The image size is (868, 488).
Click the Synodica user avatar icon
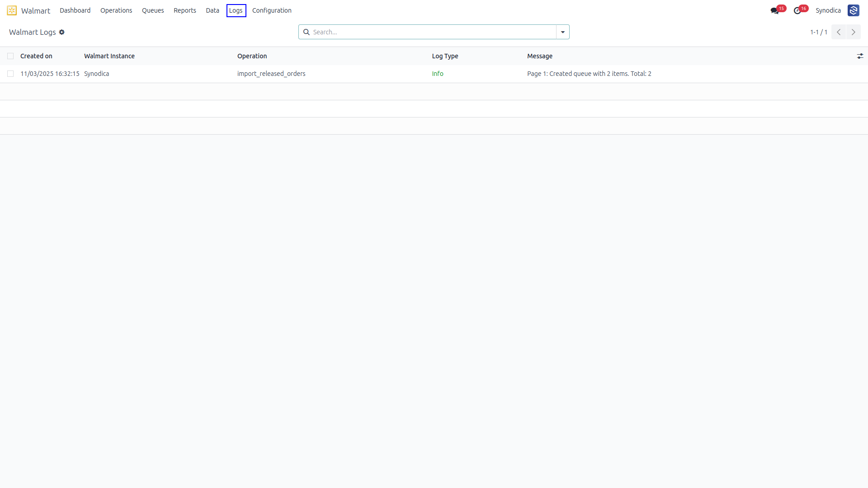(x=854, y=10)
